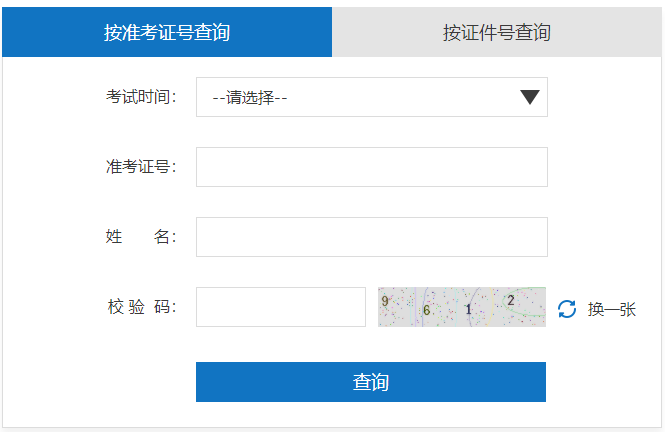The image size is (665, 432).
Task: Open the 考试时间 --请选择-- combo box
Action: point(372,97)
